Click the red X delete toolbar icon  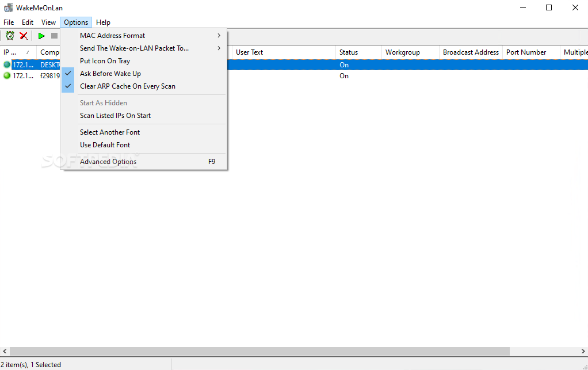point(24,36)
